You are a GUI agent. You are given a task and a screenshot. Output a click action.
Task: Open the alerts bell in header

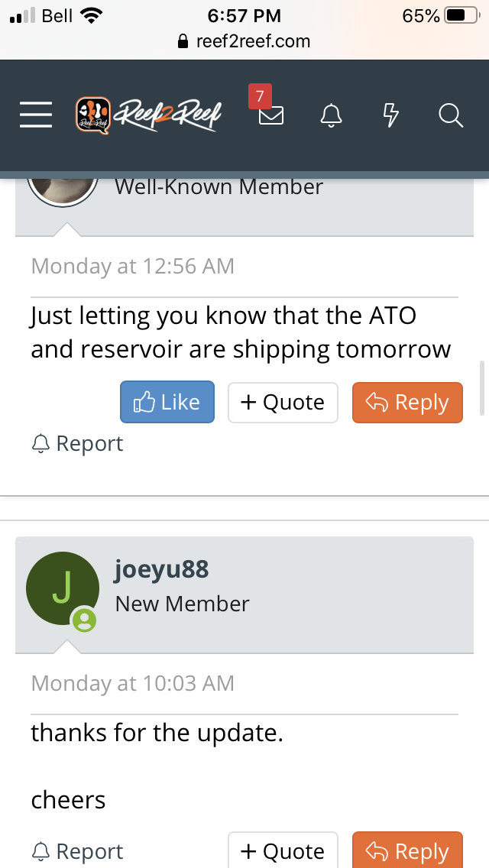[331, 115]
